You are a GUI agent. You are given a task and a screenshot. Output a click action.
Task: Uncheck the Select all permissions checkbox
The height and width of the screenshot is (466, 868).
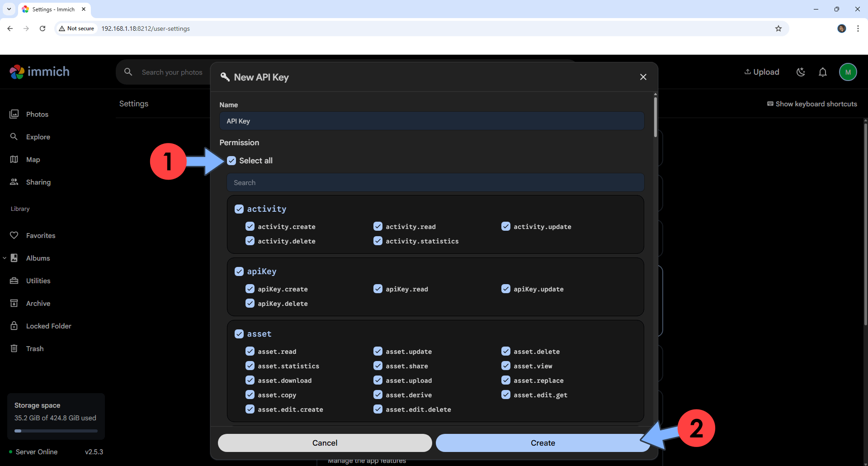tap(231, 161)
